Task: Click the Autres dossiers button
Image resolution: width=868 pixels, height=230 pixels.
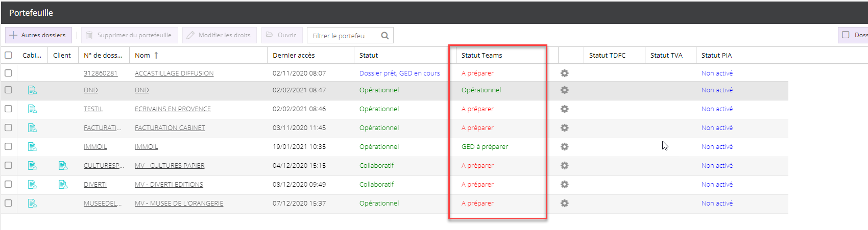Action: 38,35
